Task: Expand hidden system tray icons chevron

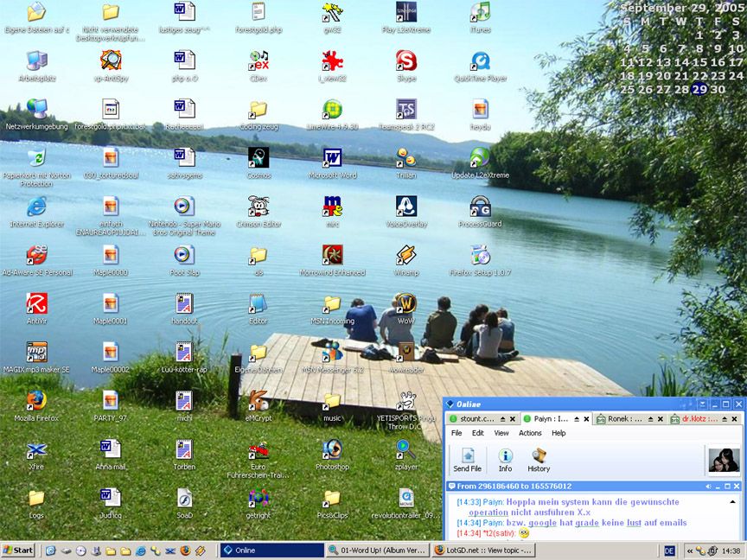Action: pos(689,551)
